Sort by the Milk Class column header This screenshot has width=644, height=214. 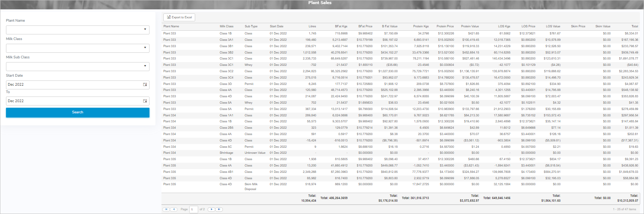point(226,27)
